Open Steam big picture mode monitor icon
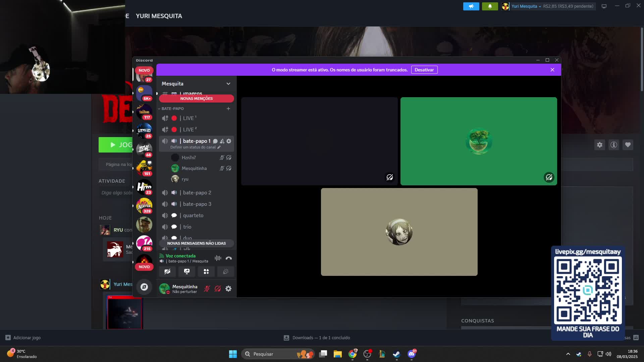The width and height of the screenshot is (644, 362). pos(604,6)
